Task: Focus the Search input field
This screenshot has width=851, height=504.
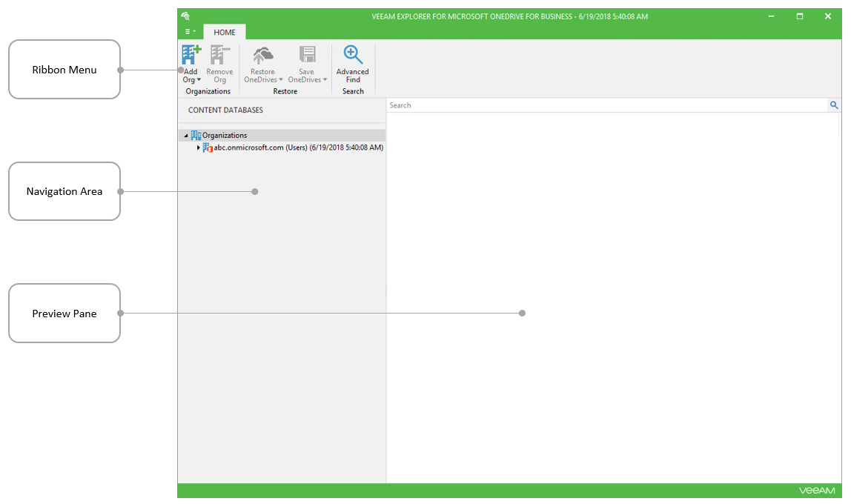Action: click(x=607, y=105)
